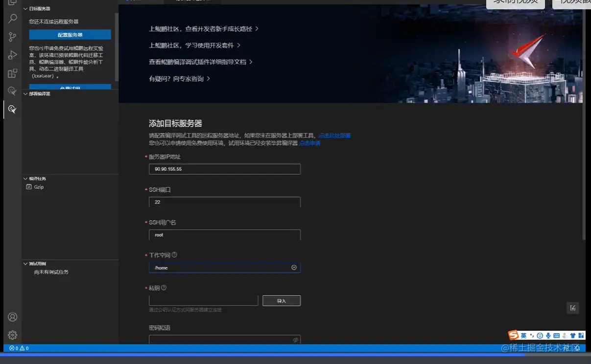Click the 密码短语 passphrase field
The width and height of the screenshot is (591, 364).
coord(225,340)
